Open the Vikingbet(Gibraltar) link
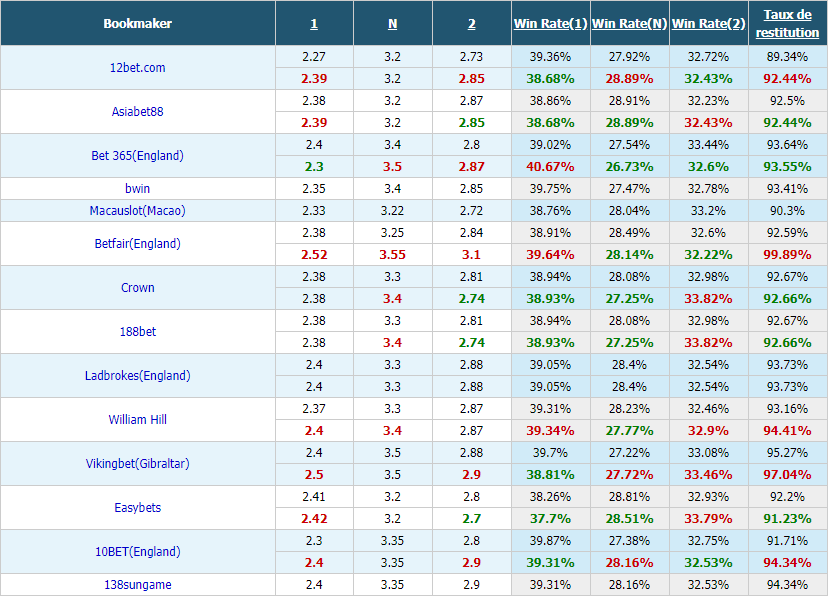This screenshot has width=828, height=596. point(137,463)
